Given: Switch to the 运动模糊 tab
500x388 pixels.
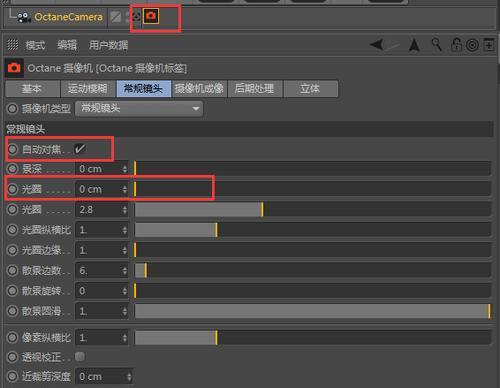Looking at the screenshot, I should click(88, 89).
